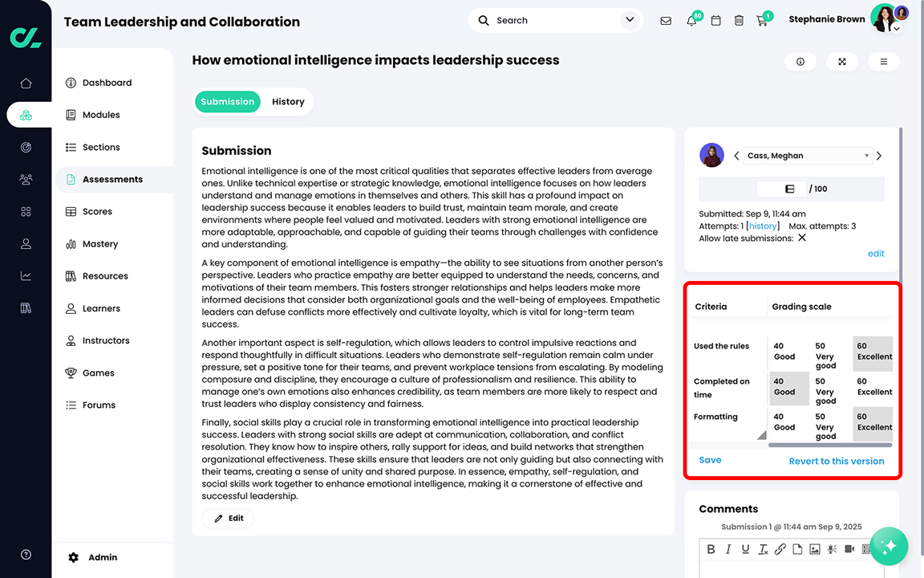The image size is (924, 578).
Task: Apply underline in comments editor
Action: pos(745,549)
